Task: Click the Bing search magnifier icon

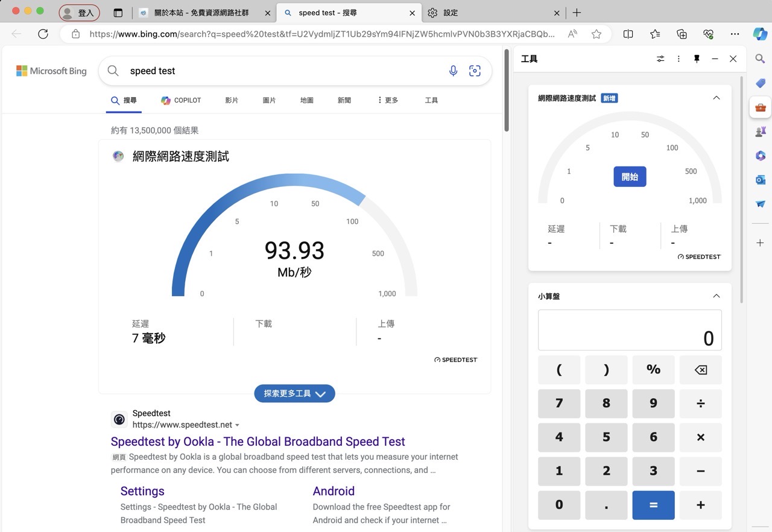Action: (113, 71)
